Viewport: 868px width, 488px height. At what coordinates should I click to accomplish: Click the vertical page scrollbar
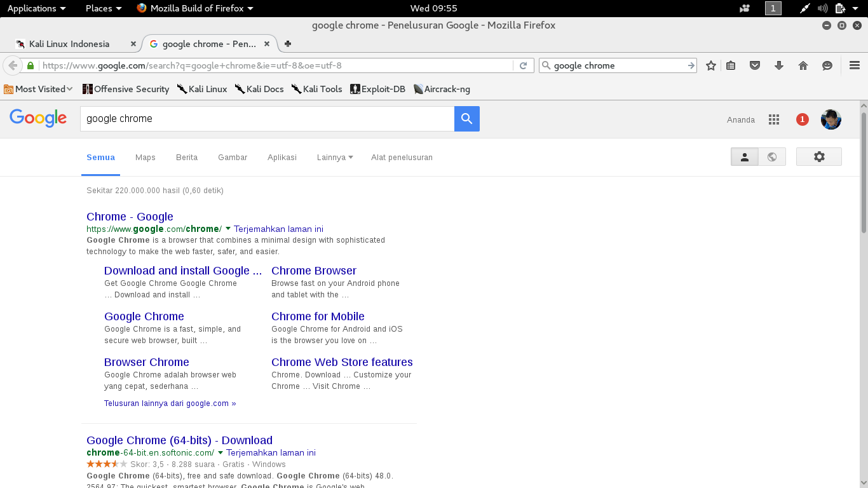pos(864,172)
